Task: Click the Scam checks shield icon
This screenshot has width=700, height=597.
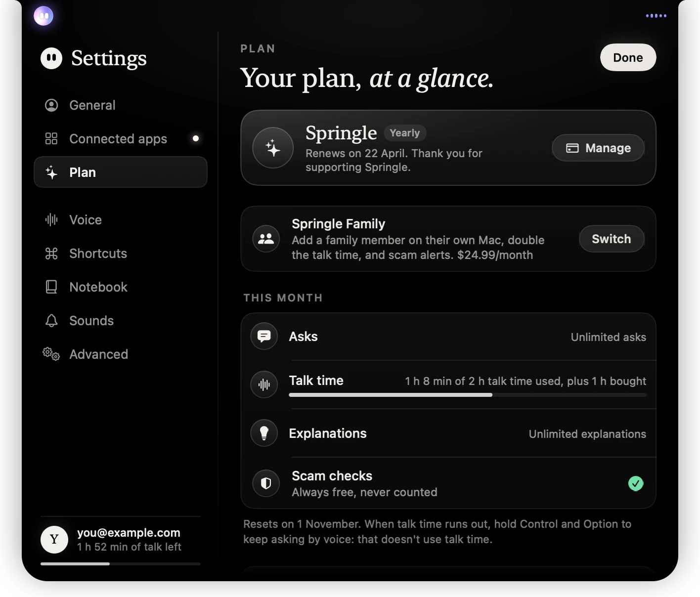Action: 266,483
